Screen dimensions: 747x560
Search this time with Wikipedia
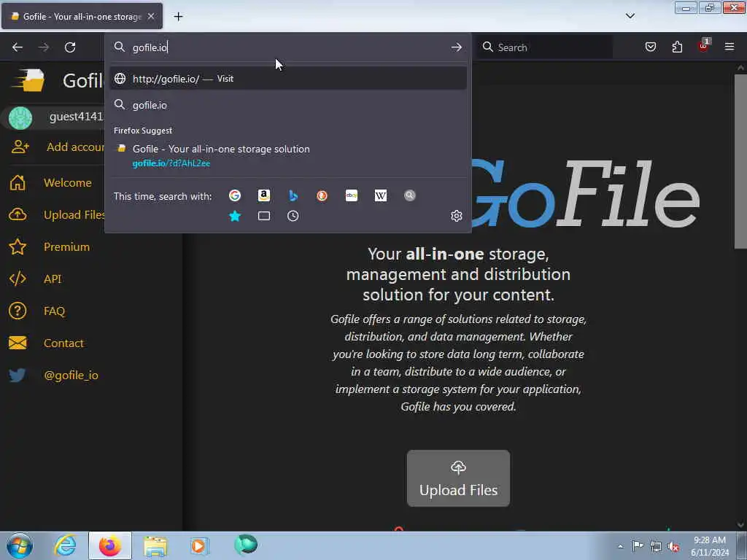pos(381,195)
